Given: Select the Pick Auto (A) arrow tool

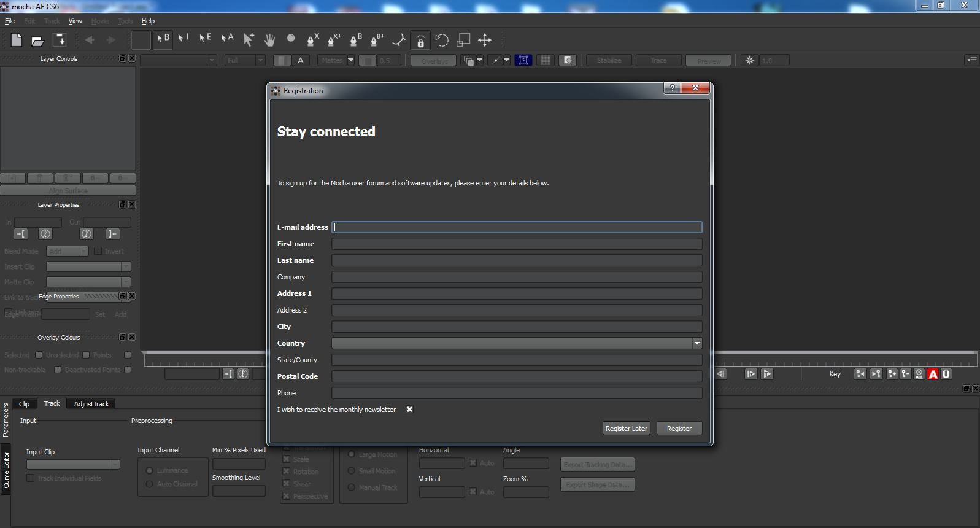Looking at the screenshot, I should coord(227,38).
